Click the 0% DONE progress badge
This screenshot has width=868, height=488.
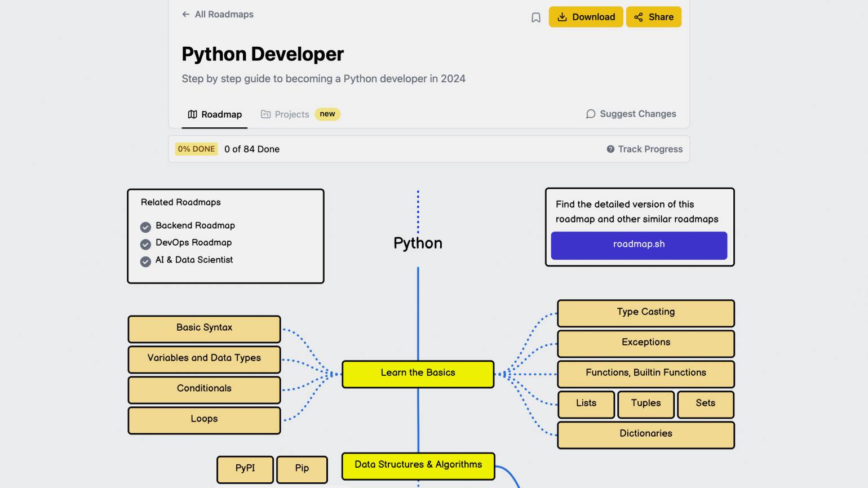196,149
